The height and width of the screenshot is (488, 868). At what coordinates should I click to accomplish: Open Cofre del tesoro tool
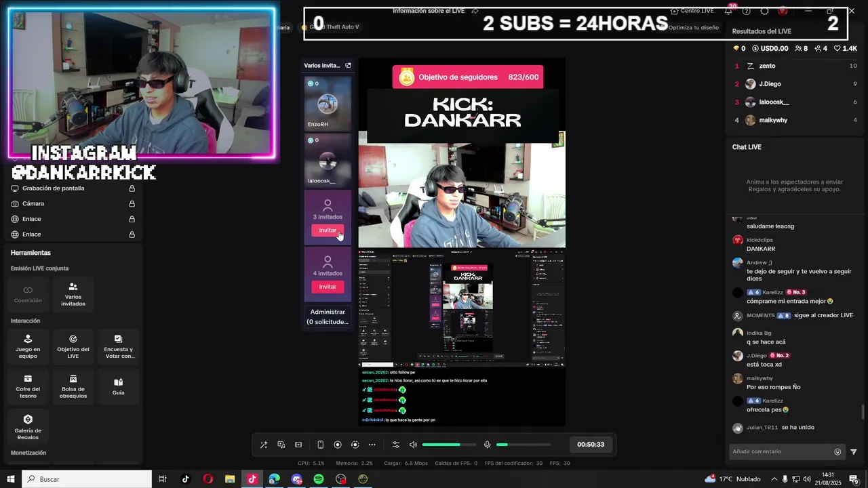coord(28,386)
